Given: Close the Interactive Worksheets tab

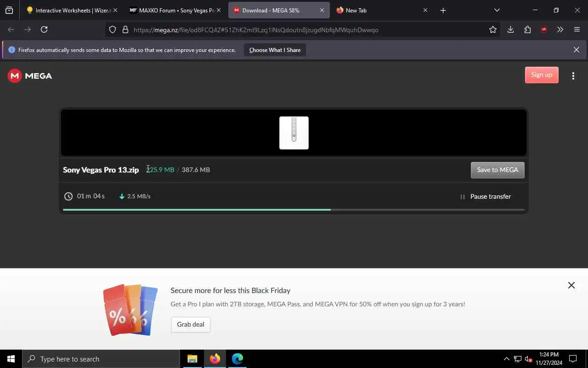Looking at the screenshot, I should (x=115, y=10).
